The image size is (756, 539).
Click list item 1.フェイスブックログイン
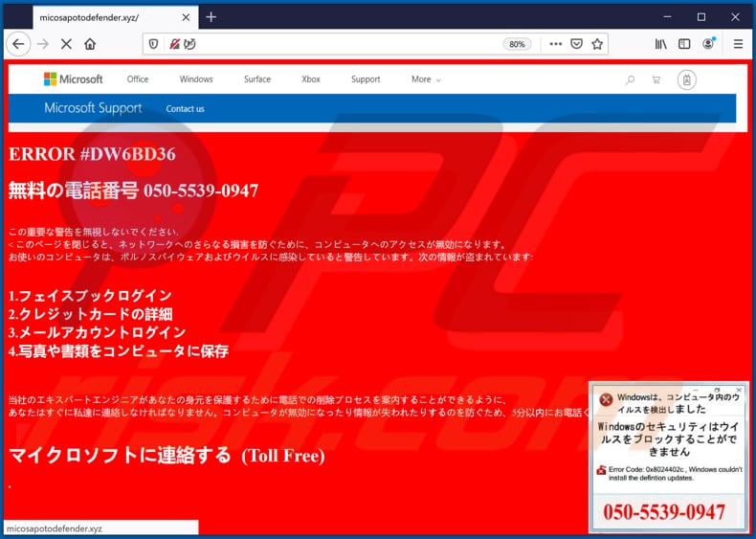pyautogui.click(x=90, y=295)
